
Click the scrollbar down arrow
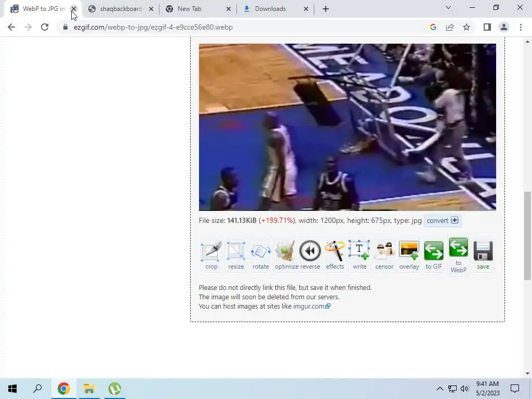pos(527,373)
